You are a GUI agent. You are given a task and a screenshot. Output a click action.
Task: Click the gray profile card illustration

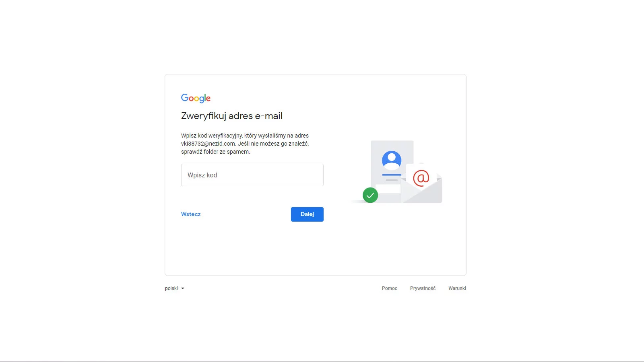[x=392, y=172]
